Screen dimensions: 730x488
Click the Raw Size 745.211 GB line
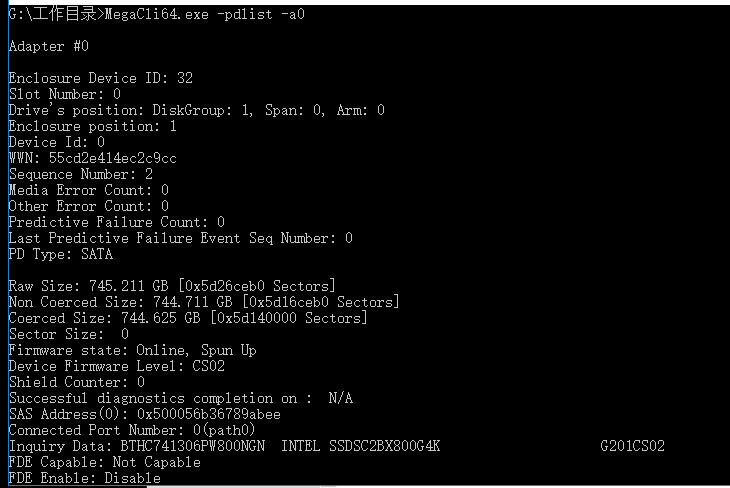172,286
